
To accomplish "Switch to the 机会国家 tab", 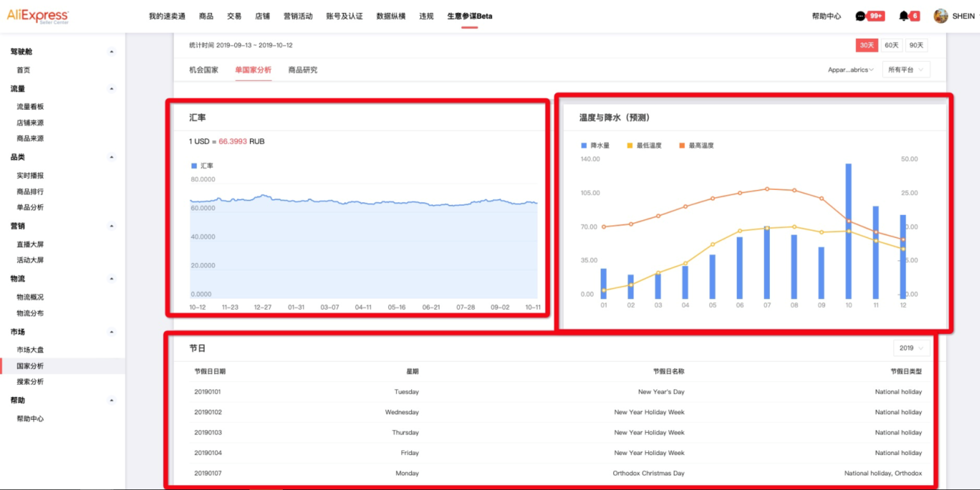I will tap(204, 70).
